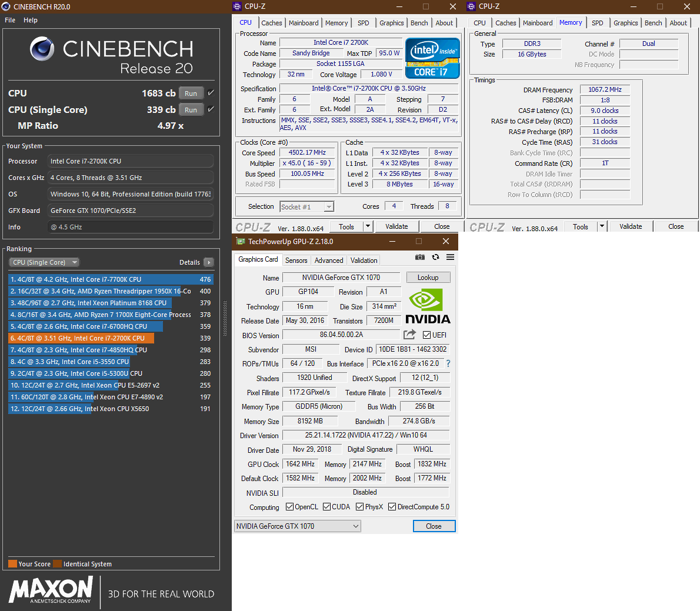Click the left CPU-Z title bar icon
Viewport: 700px width, 611px height.
point(237,6)
